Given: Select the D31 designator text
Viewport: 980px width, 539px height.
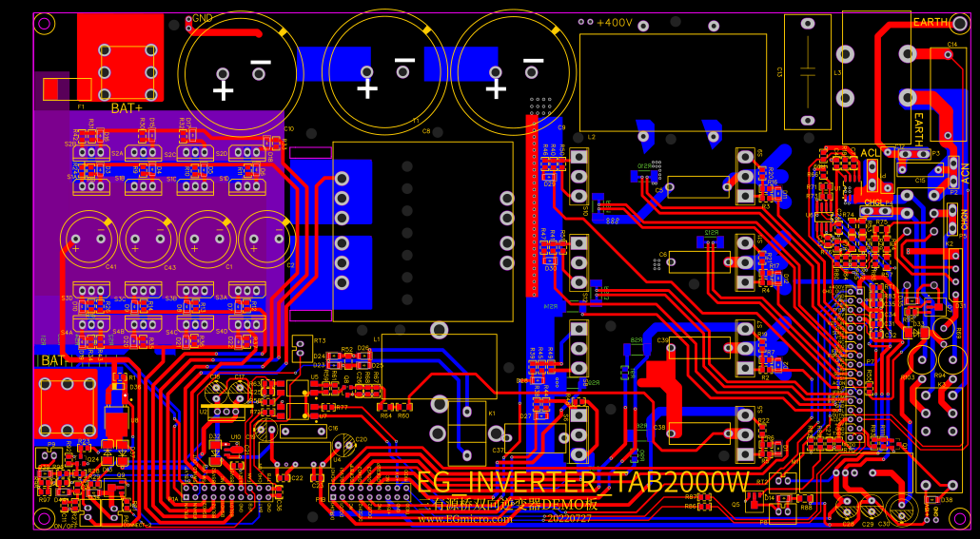Looking at the screenshot, I should coord(960,305).
